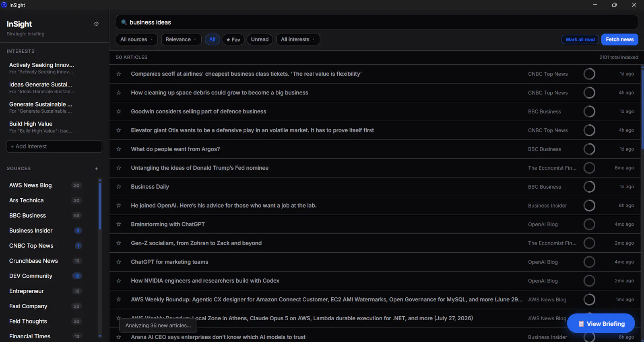Select the All filter tab
Image resolution: width=644 pixels, height=342 pixels.
pyautogui.click(x=213, y=39)
